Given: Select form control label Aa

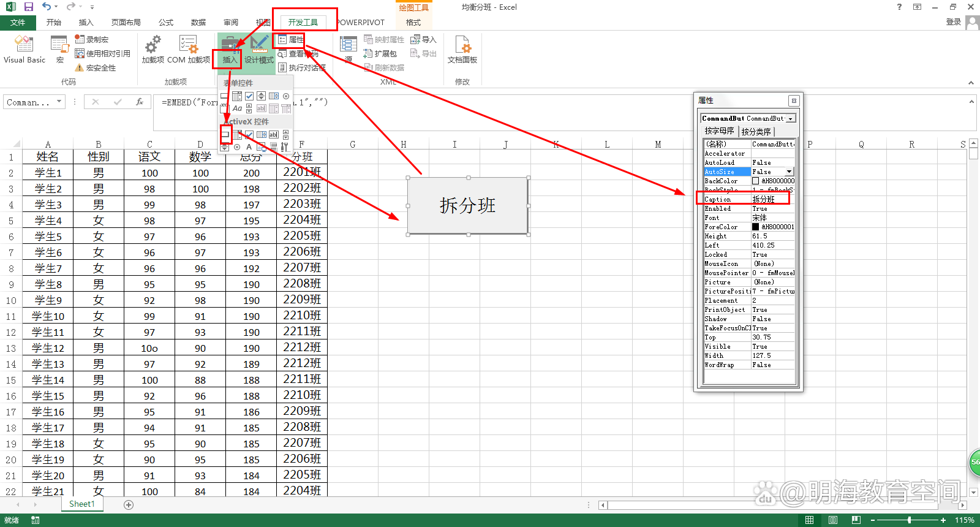Looking at the screenshot, I should 237,108.
